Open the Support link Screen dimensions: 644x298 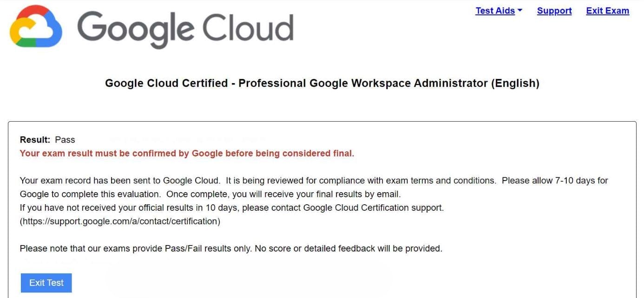pos(554,11)
